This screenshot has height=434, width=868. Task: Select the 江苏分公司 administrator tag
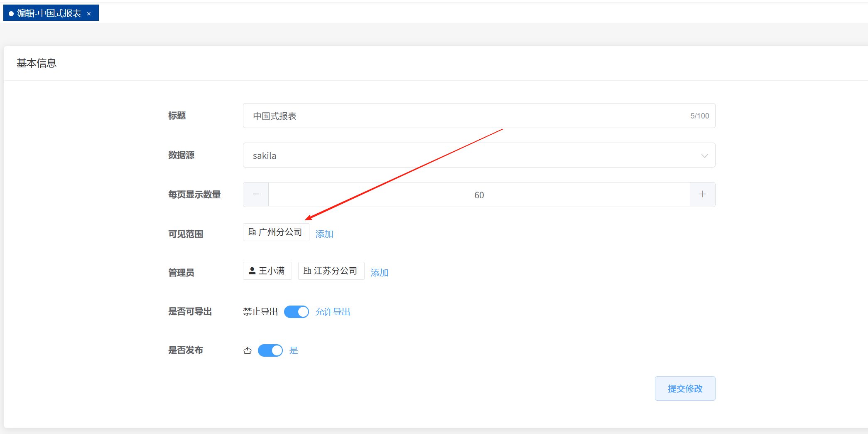point(335,271)
